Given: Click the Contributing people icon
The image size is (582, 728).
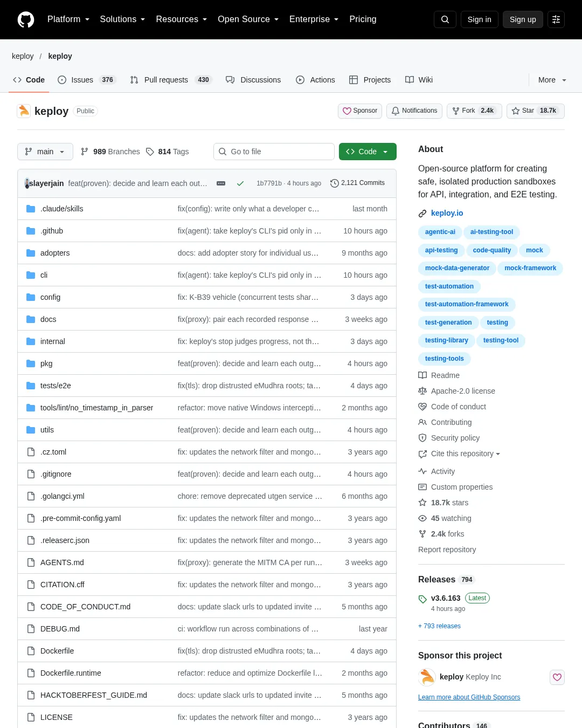Looking at the screenshot, I should point(422,422).
